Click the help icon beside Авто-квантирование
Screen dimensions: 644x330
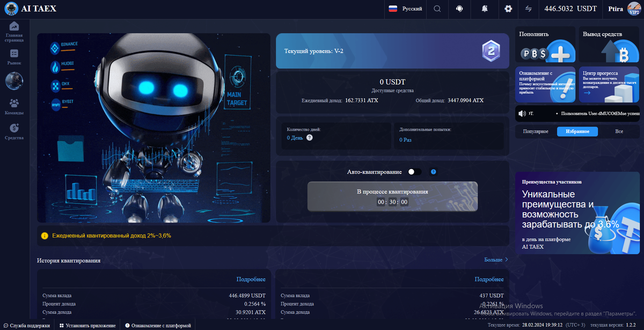[x=433, y=172]
